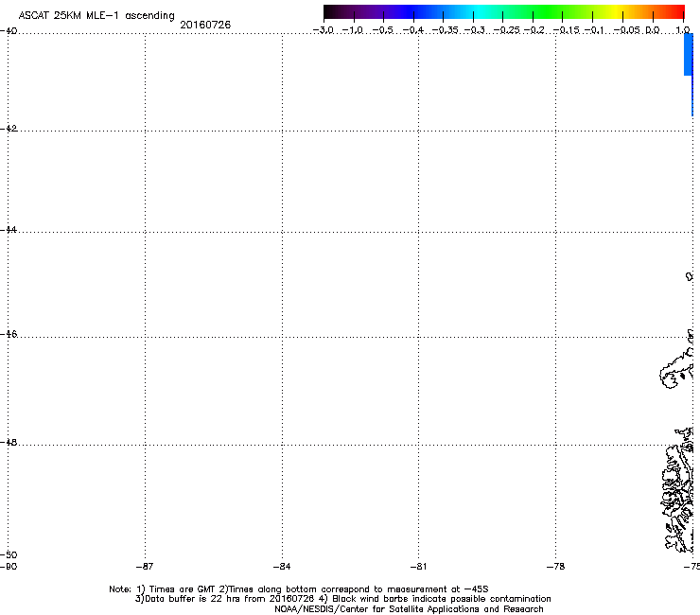Click the NOAA/NESDIS credit line
This screenshot has height=615, width=700.
pos(409,609)
